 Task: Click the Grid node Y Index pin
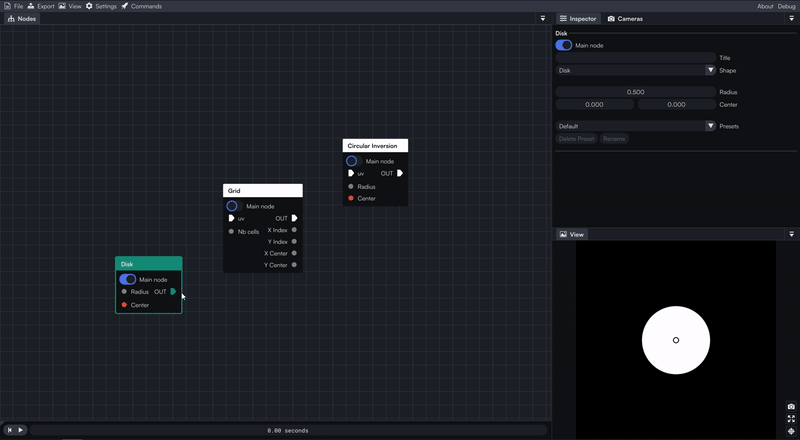click(294, 241)
